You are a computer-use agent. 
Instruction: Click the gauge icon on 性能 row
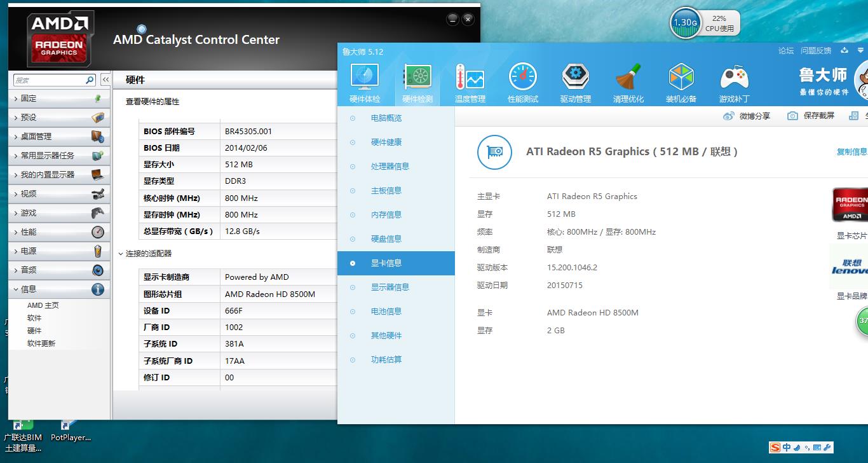(97, 232)
